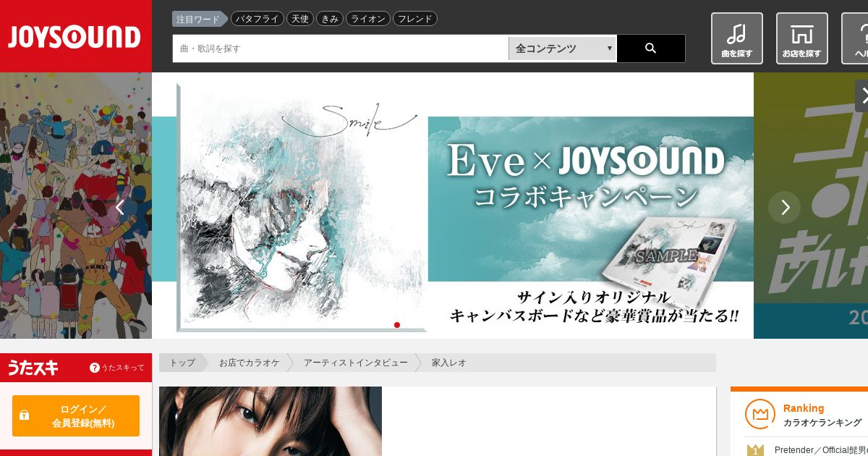The image size is (868, 456).
Task: Select the きみ keyword tag
Action: pyautogui.click(x=330, y=19)
